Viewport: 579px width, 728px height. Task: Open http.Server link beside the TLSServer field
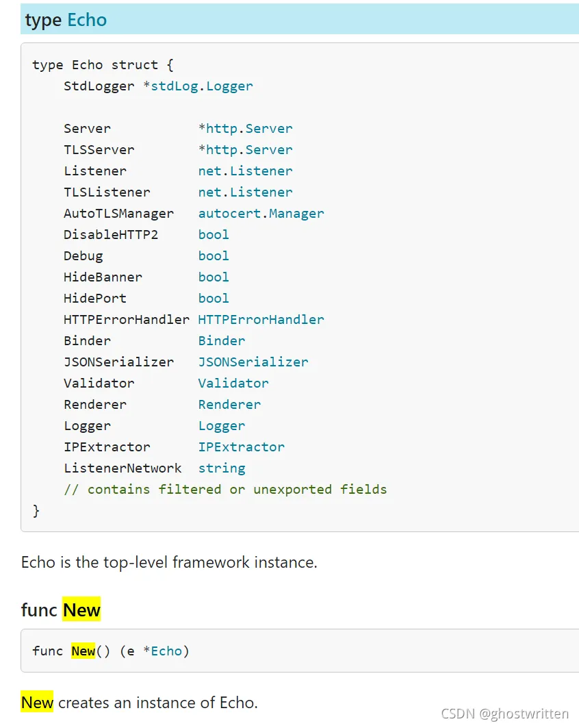tap(249, 149)
